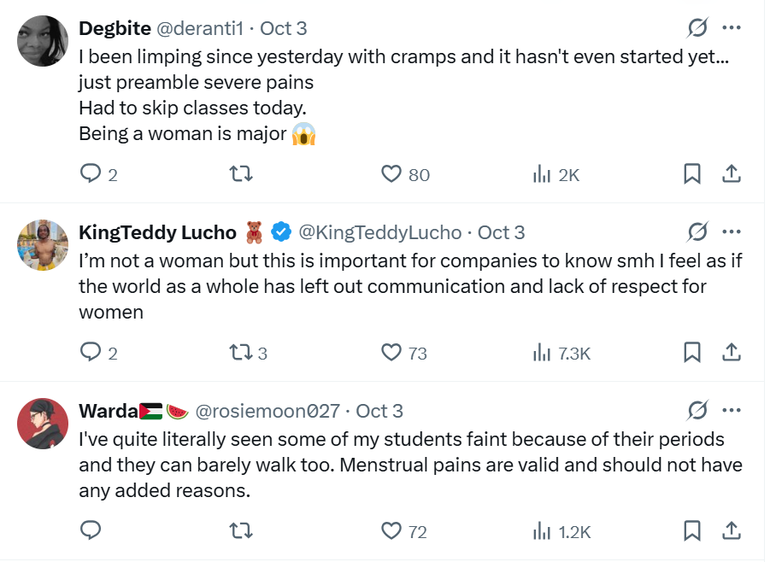View analytics on Degbite's 2K views tweet
The image size is (770, 562).
[x=543, y=175]
